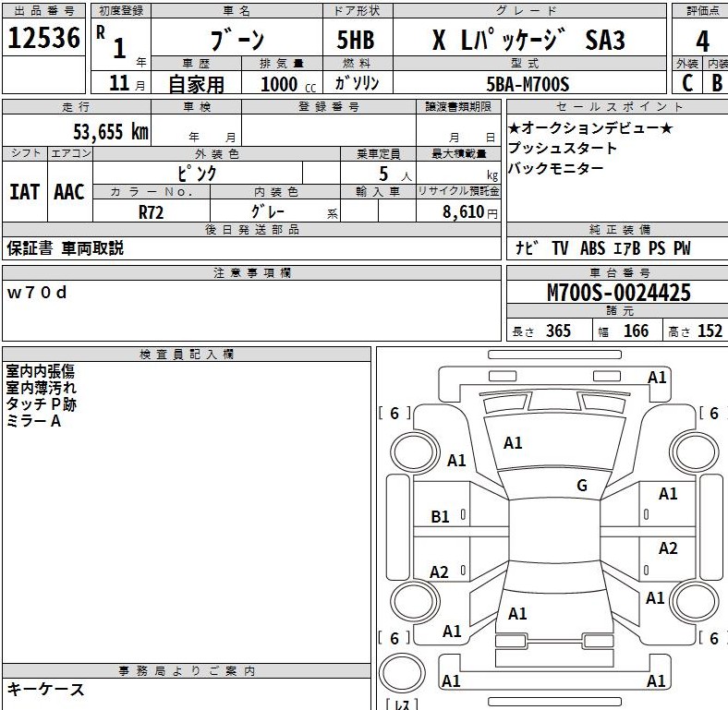Select chassis number M700S-0024425
The image size is (728, 710).
618,293
